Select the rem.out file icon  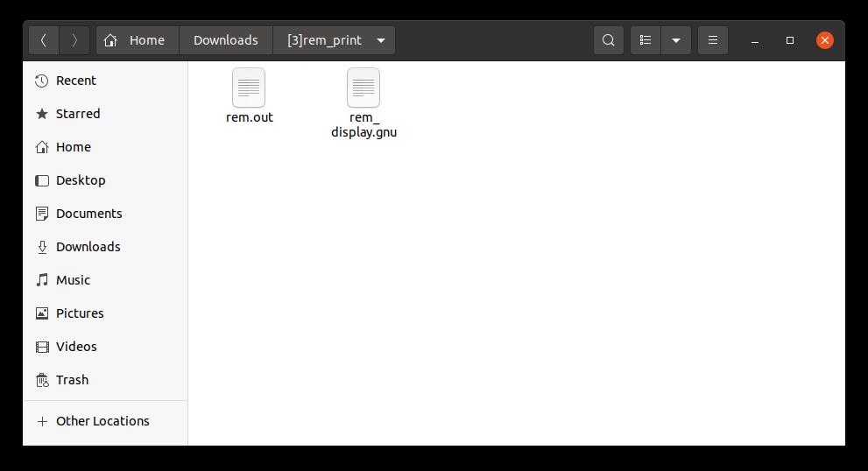click(249, 88)
